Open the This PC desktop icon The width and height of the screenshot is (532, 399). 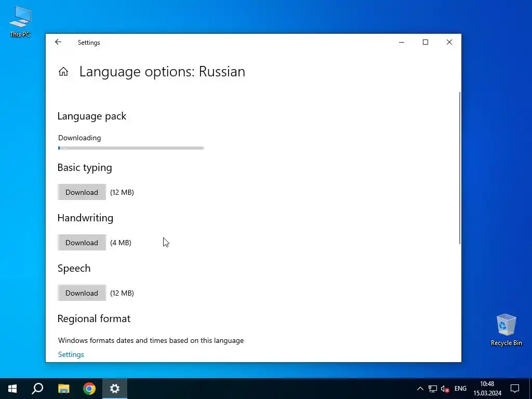click(x=20, y=22)
